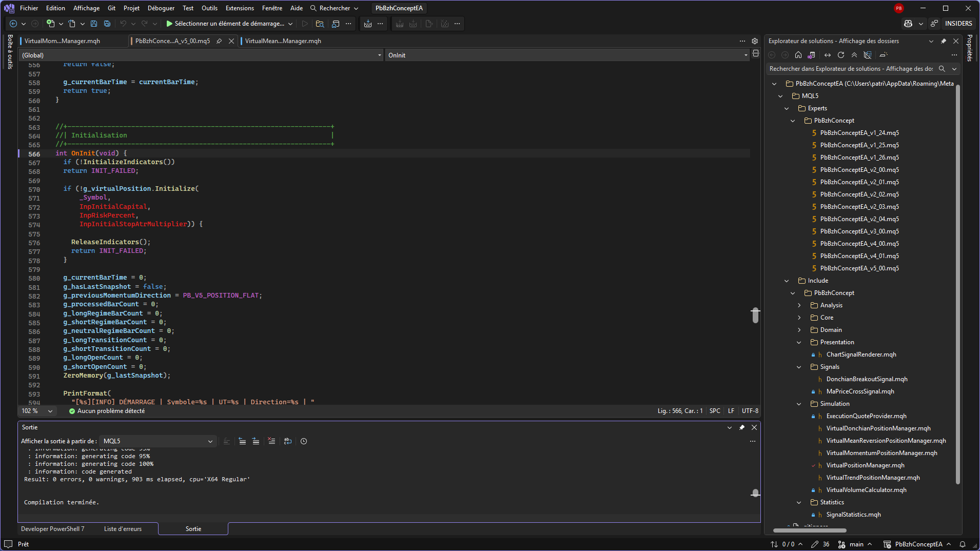This screenshot has height=551, width=980.
Task: Open the Fichier menu
Action: coord(29,8)
